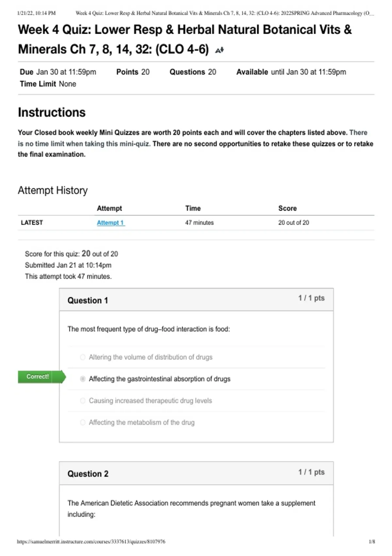Click the Instructions heading

52,113
